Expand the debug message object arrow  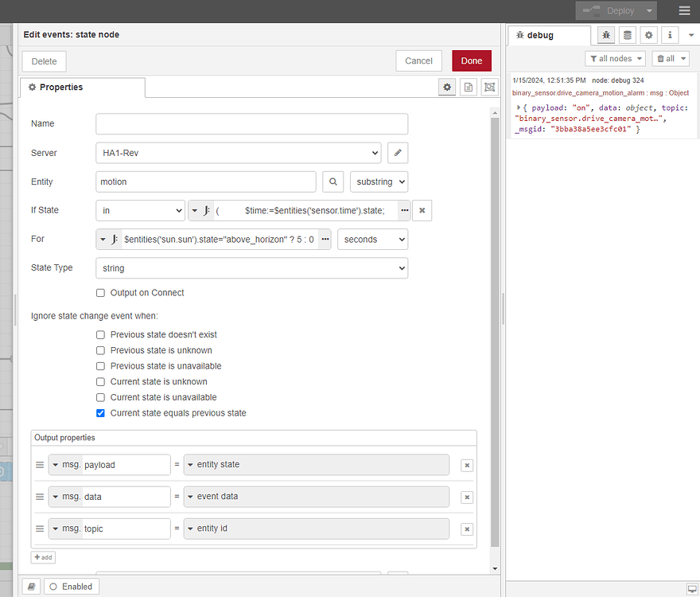tap(519, 107)
